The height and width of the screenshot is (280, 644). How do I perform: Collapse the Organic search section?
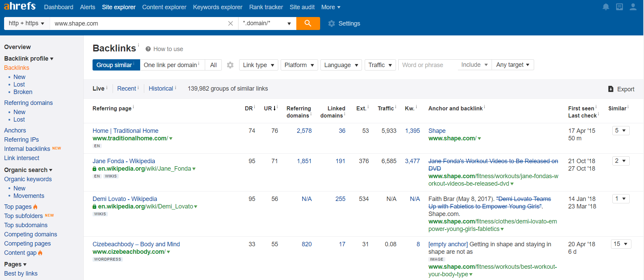(28, 170)
